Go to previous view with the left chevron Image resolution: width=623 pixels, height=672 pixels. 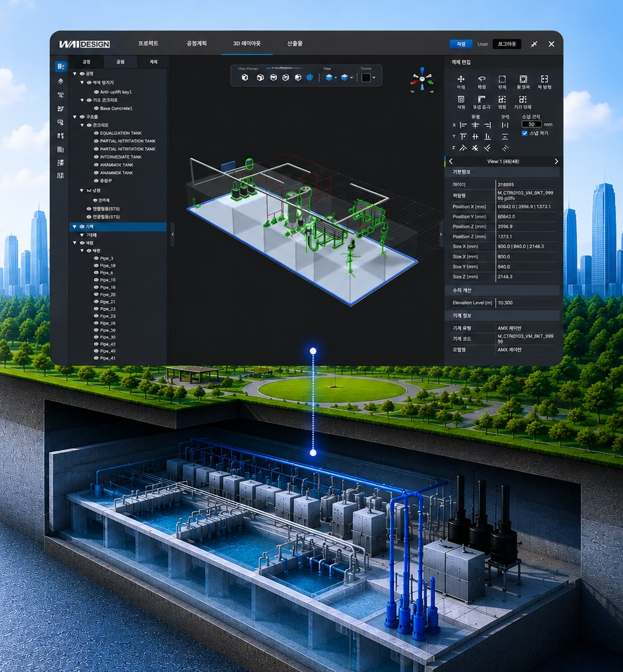click(451, 162)
